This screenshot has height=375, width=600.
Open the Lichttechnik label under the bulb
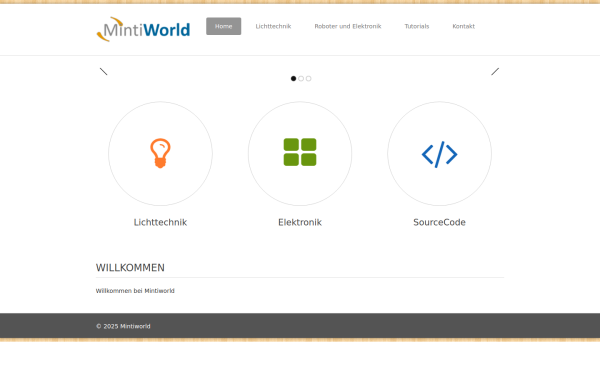point(160,222)
